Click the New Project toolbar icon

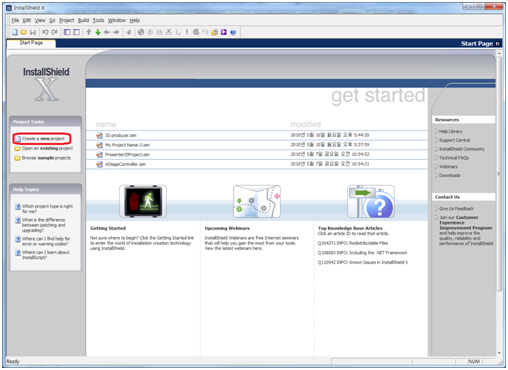[15, 32]
